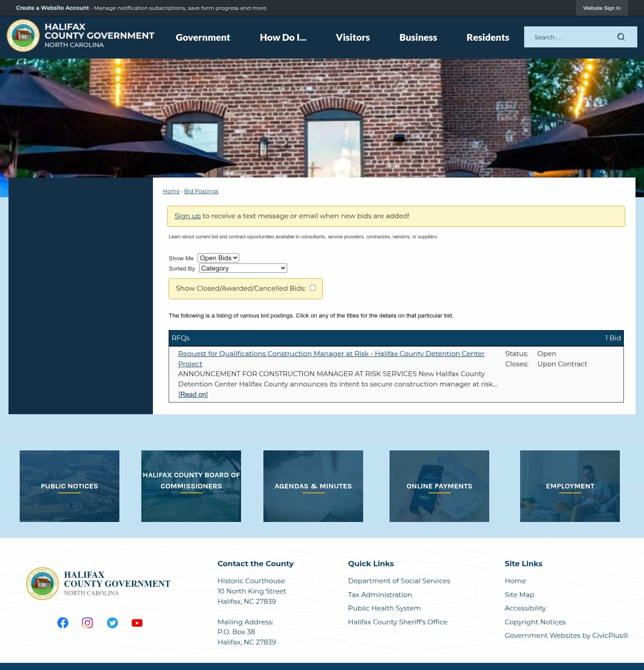Click Halifax County Sheriff's Office link
The image size is (644, 670).
[x=398, y=622]
